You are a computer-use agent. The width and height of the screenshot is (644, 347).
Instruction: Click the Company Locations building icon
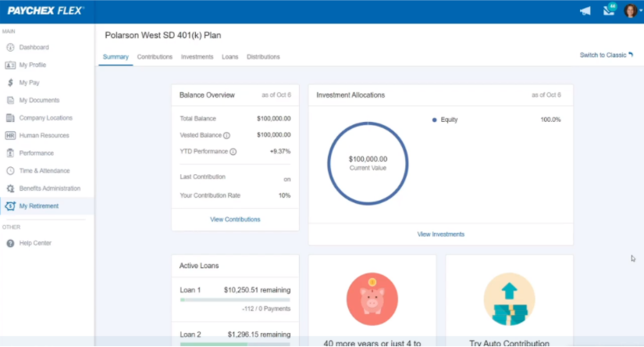[10, 118]
